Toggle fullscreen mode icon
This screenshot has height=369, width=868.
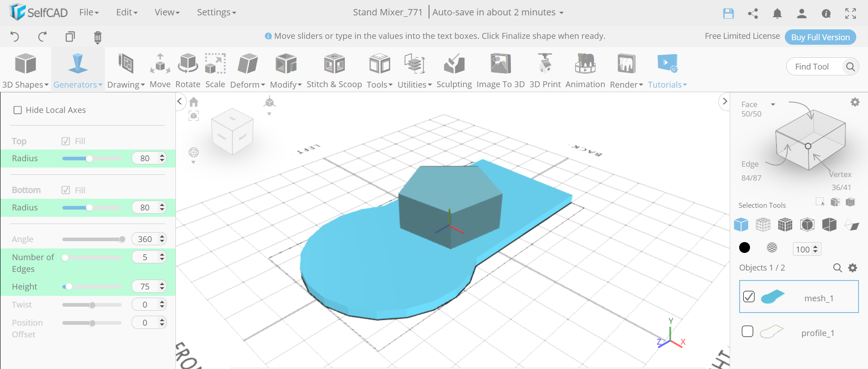[850, 14]
